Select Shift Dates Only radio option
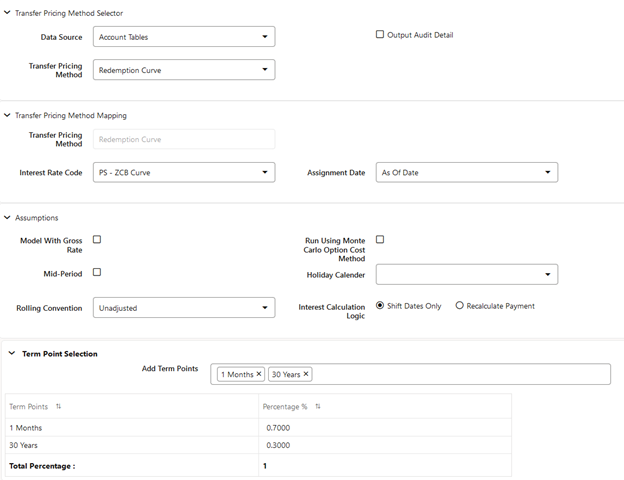This screenshot has width=624, height=480. click(x=380, y=306)
